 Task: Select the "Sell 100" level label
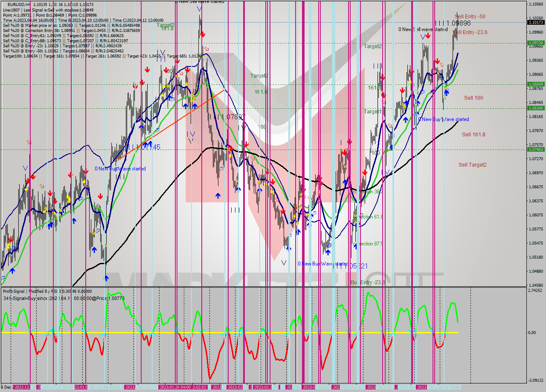(473, 98)
